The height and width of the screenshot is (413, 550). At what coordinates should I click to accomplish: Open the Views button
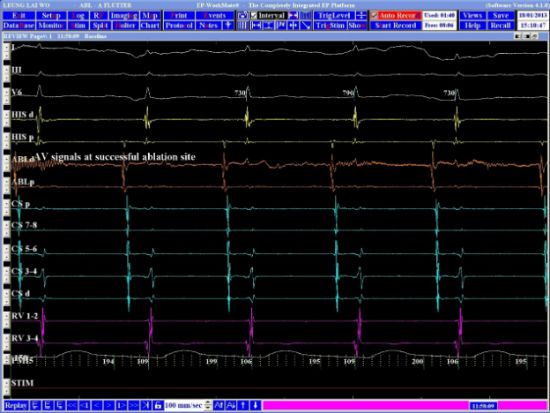(x=472, y=15)
